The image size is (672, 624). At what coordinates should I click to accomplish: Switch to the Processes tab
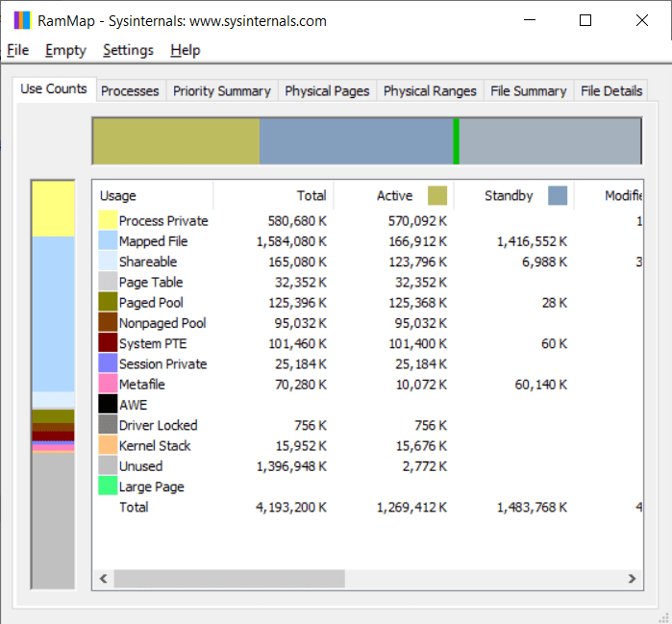[130, 90]
